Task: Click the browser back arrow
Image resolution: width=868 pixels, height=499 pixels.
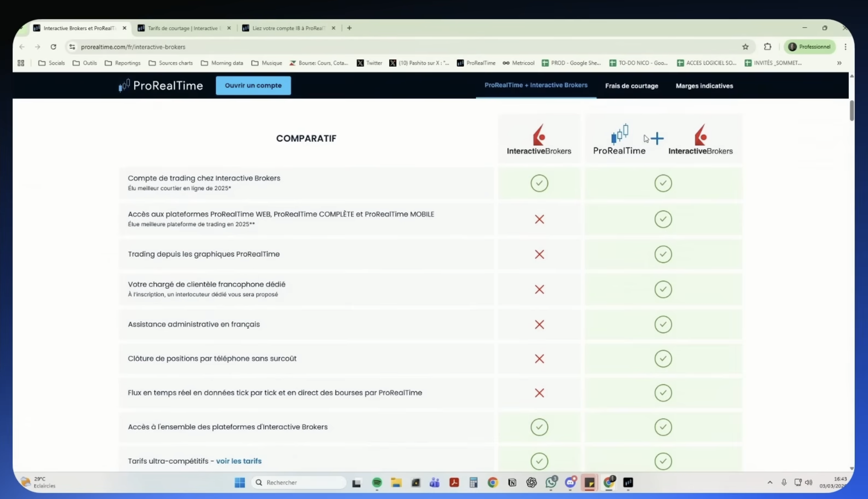Action: point(22,47)
